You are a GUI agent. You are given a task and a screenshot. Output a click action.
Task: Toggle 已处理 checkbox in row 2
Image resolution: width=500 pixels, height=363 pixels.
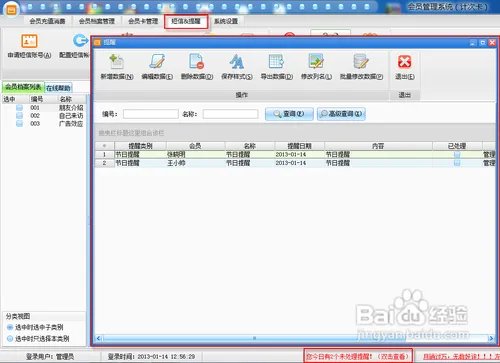click(x=457, y=163)
